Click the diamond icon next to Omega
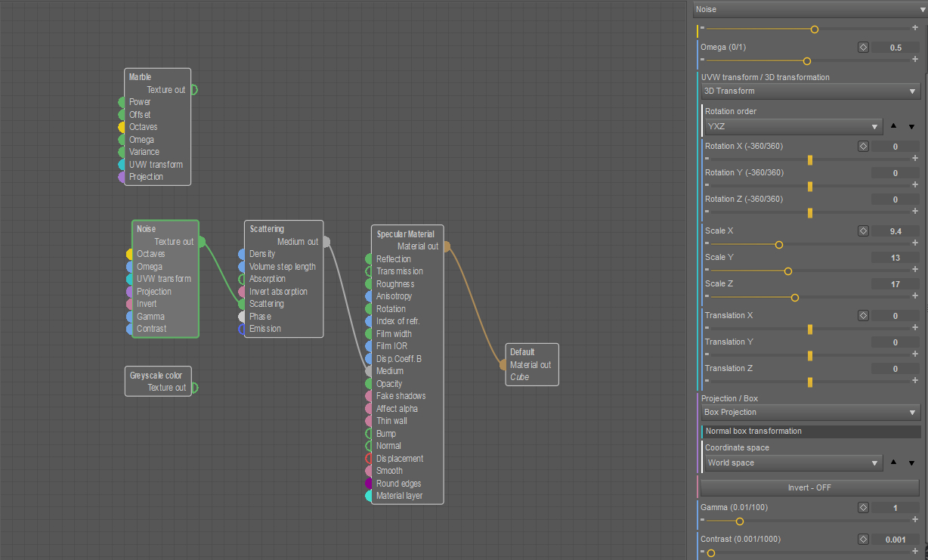The height and width of the screenshot is (560, 928). click(863, 47)
